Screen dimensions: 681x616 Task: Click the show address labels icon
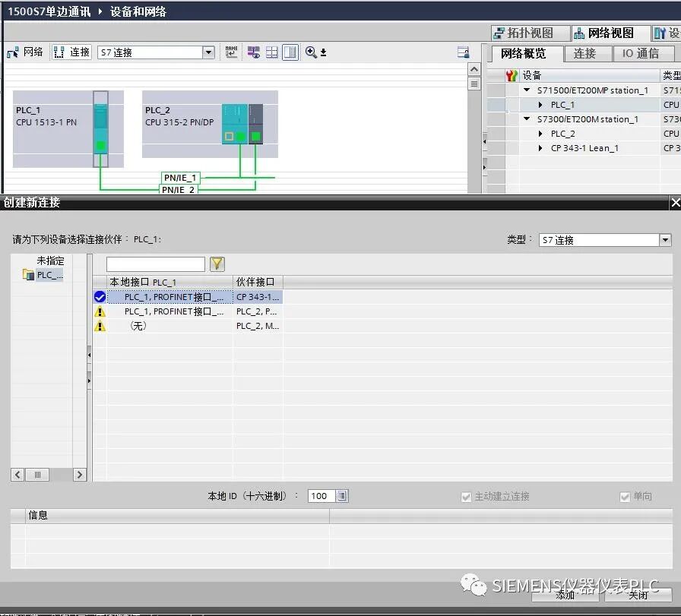(x=254, y=52)
